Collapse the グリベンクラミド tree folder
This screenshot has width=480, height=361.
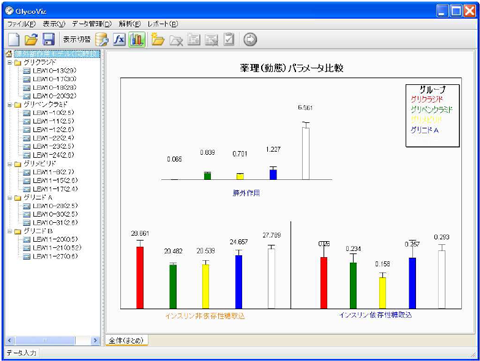point(10,105)
